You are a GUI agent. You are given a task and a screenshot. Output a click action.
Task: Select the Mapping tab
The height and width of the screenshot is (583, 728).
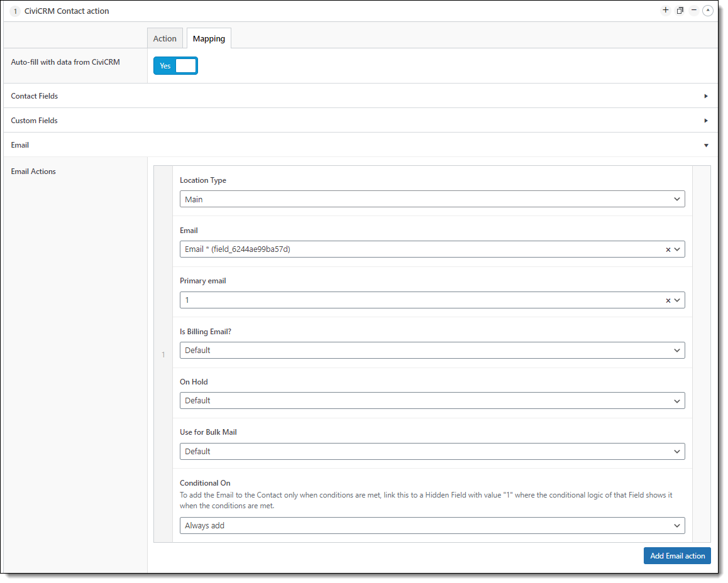(209, 38)
